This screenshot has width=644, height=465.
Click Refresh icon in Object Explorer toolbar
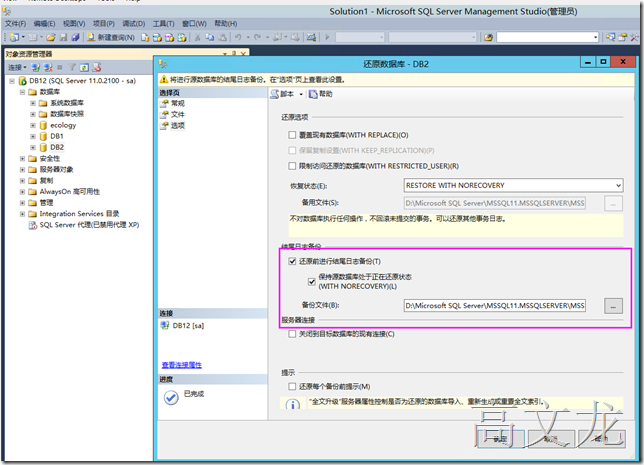coord(84,67)
